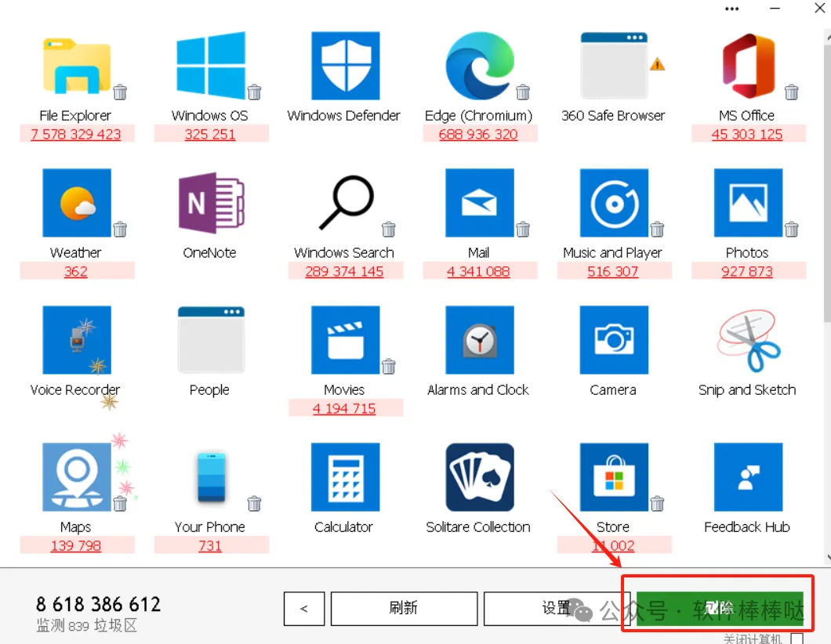Select the Music and Player icon
831x644 pixels.
[x=614, y=203]
